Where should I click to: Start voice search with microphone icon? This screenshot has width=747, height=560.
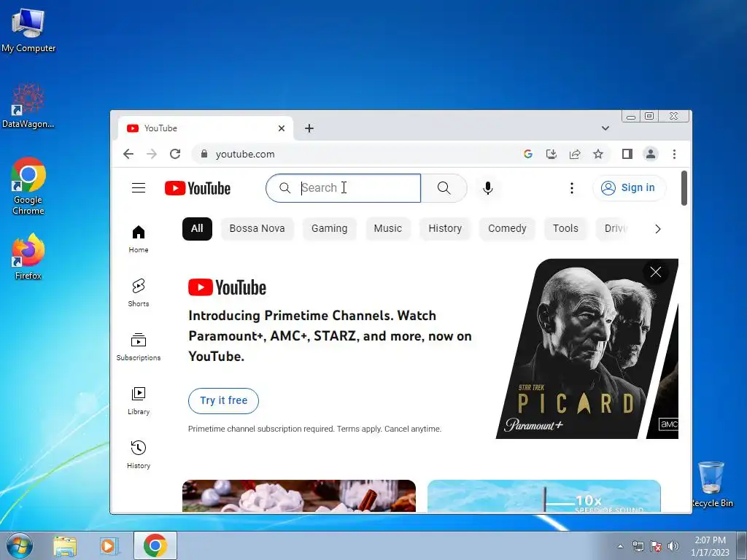(x=488, y=188)
